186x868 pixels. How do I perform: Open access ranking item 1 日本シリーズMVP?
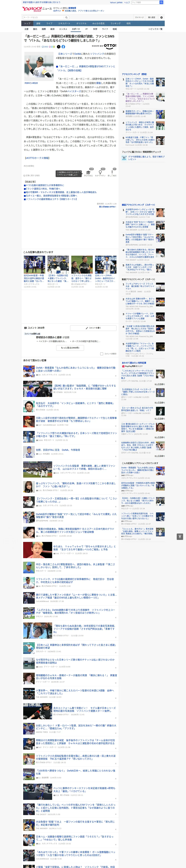(x=143, y=84)
